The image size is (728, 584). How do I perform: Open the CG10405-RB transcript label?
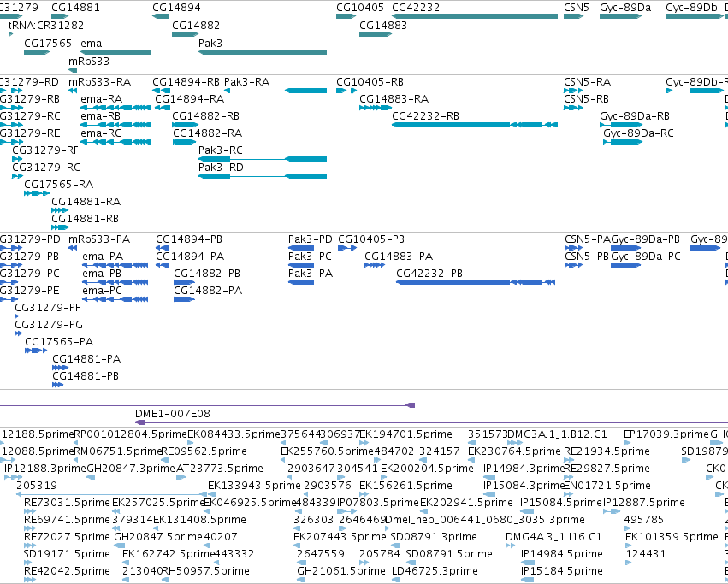coord(370,82)
